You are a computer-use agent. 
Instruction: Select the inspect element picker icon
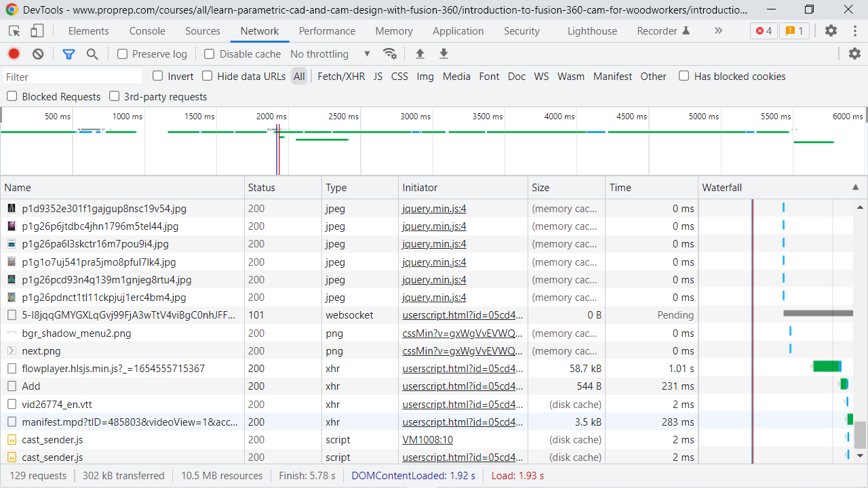[x=14, y=31]
